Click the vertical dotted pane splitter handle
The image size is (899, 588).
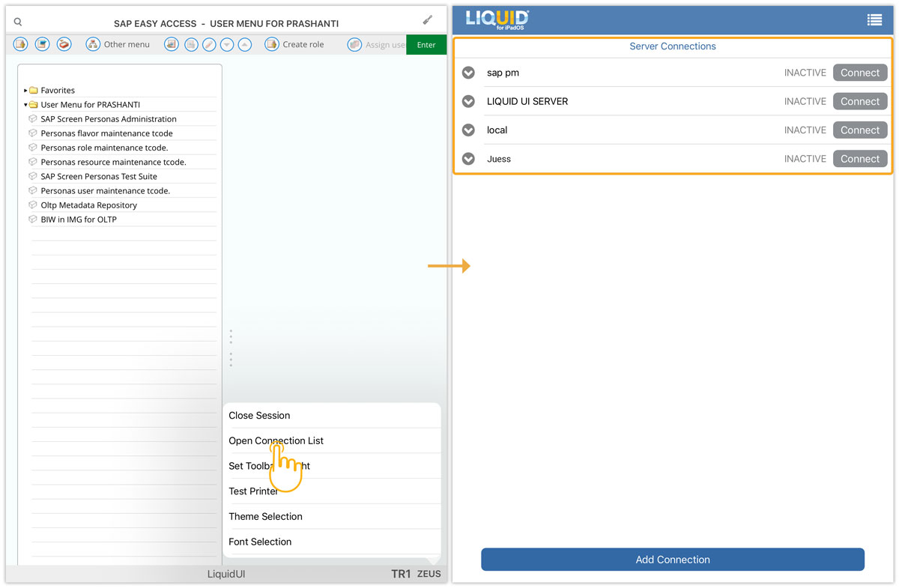231,348
